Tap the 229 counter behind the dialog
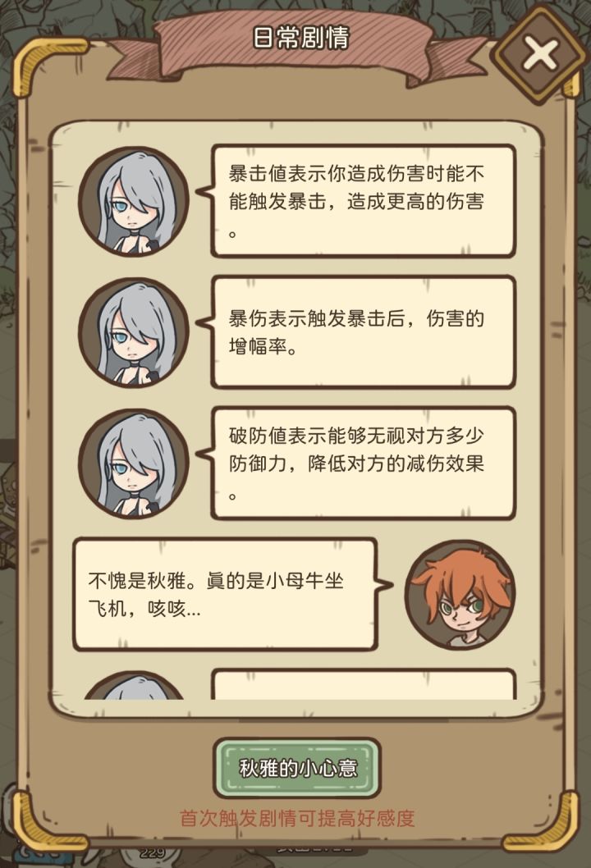This screenshot has width=591, height=868. (152, 852)
